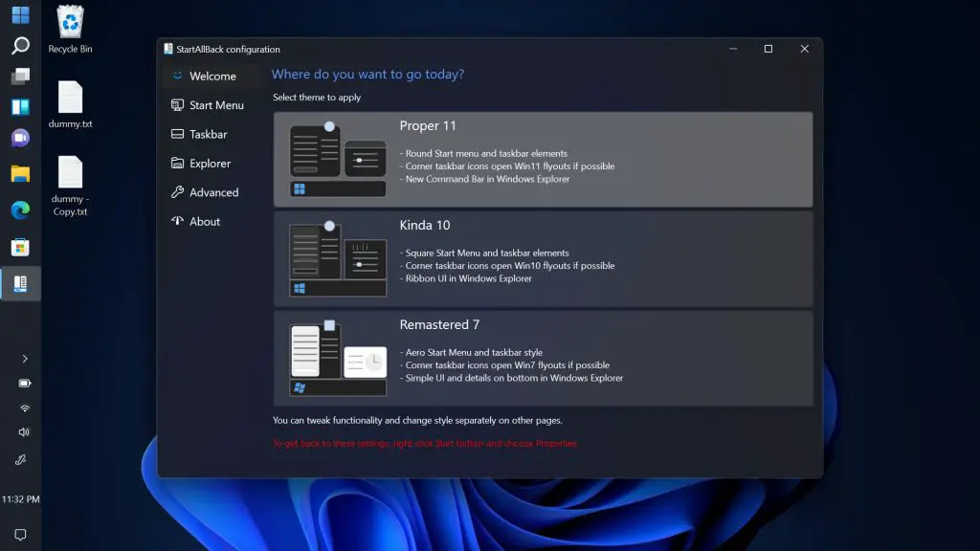Open the Windows Start button in taskbar
980x551 pixels.
coord(20,14)
